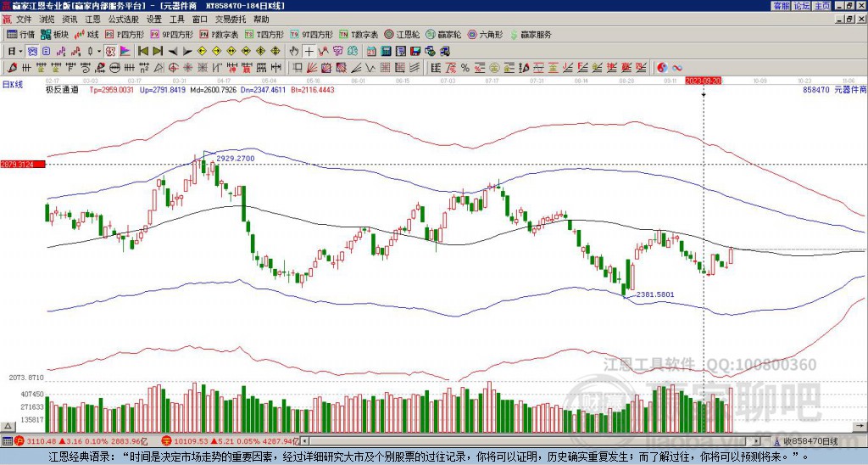Open the 帮助 menu
The height and width of the screenshot is (465, 868).
(261, 20)
